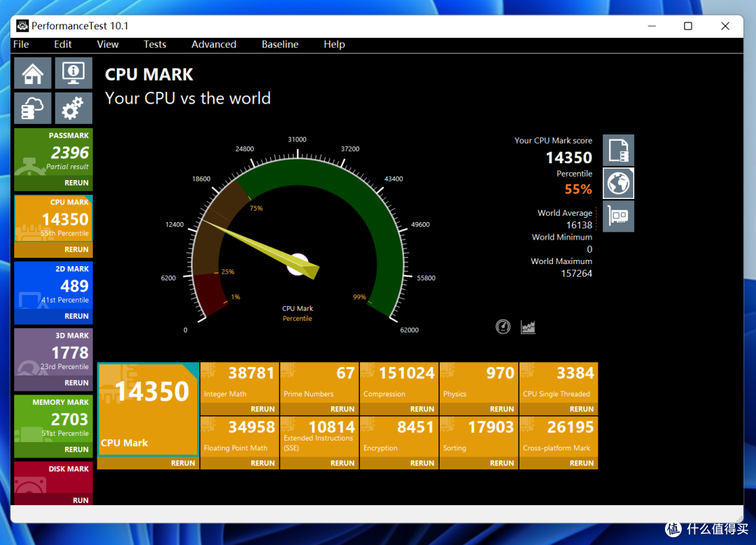Open the Advanced menu
Viewport: 756px width, 545px height.
pos(213,44)
